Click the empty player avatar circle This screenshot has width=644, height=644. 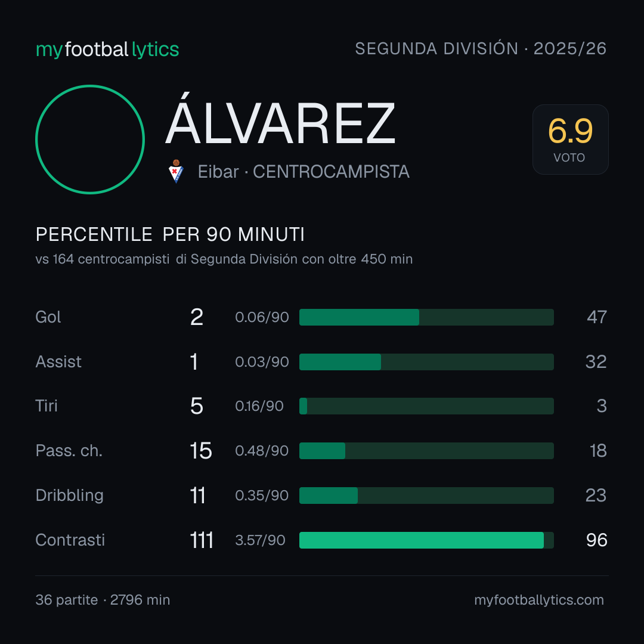[90, 139]
